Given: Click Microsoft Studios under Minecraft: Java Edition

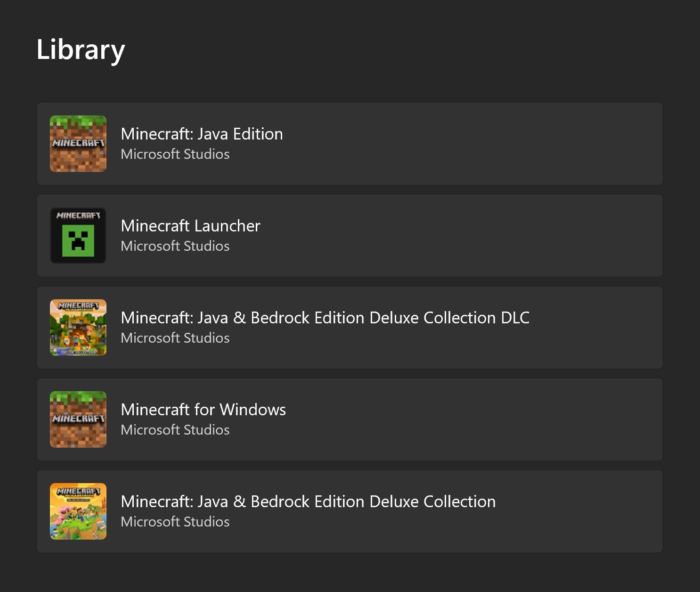Looking at the screenshot, I should click(175, 154).
